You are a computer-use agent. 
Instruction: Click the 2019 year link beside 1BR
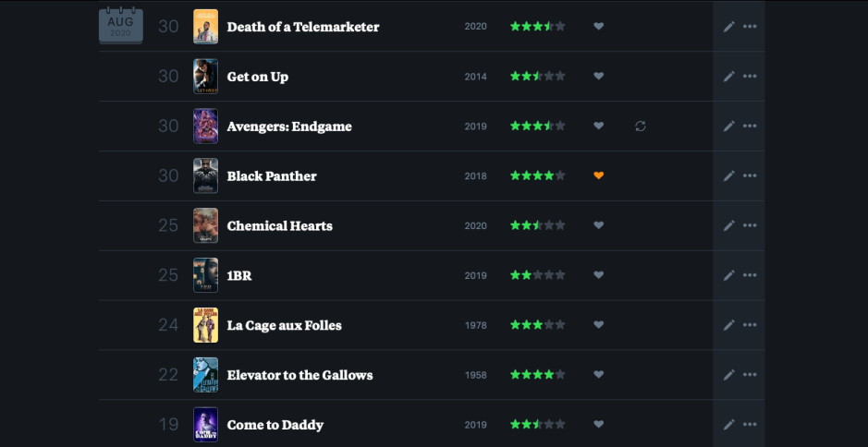tap(475, 275)
